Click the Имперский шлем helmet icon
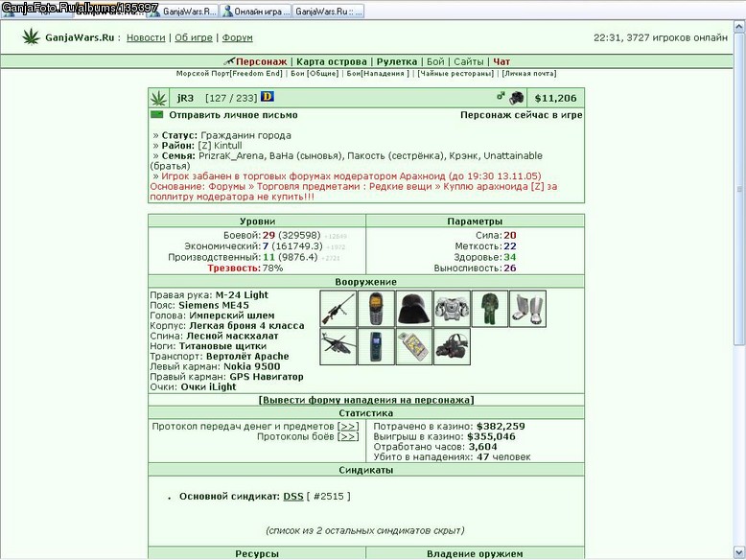This screenshot has height=560, width=746. pyautogui.click(x=414, y=309)
